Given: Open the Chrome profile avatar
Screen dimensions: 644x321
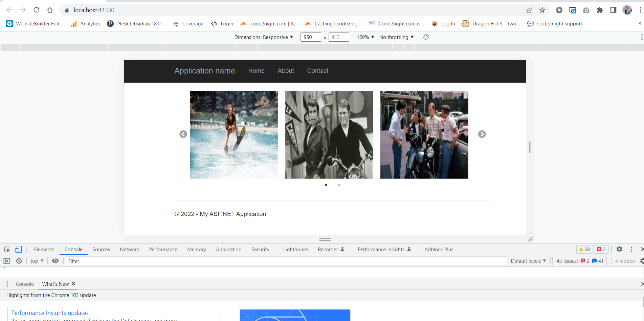Looking at the screenshot, I should coord(627,10).
